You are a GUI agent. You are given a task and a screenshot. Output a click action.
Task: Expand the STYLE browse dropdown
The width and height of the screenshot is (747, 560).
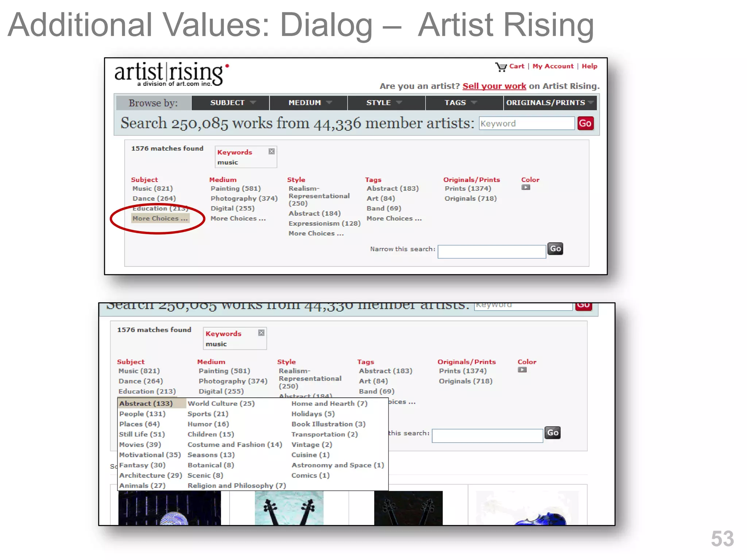click(387, 103)
